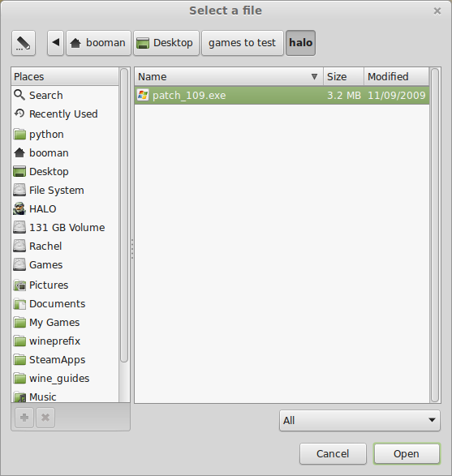Click the Cancel button
This screenshot has height=476, width=452.
click(333, 454)
